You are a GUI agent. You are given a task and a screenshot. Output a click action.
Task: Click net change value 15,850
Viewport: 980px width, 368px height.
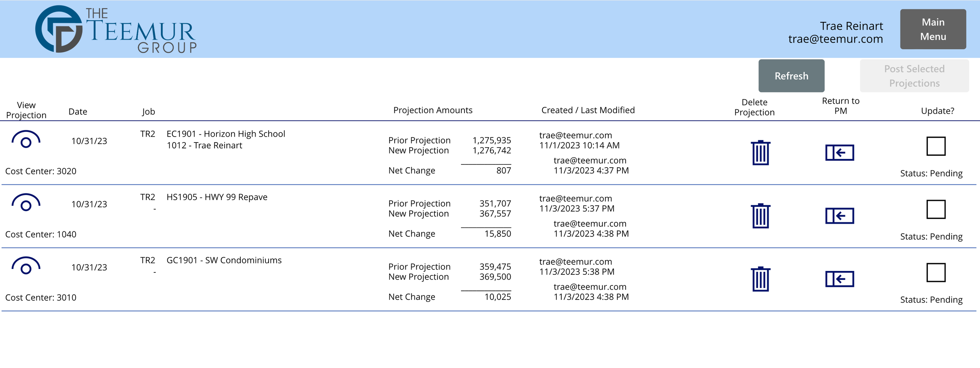click(x=497, y=234)
